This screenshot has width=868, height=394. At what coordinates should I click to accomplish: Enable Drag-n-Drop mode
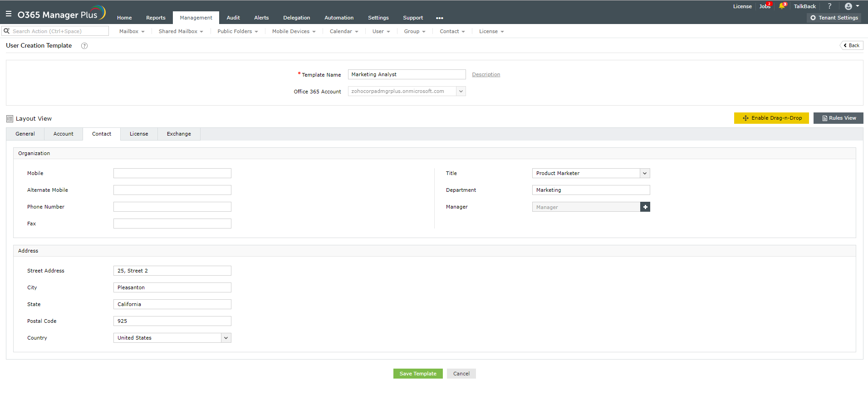pos(771,118)
